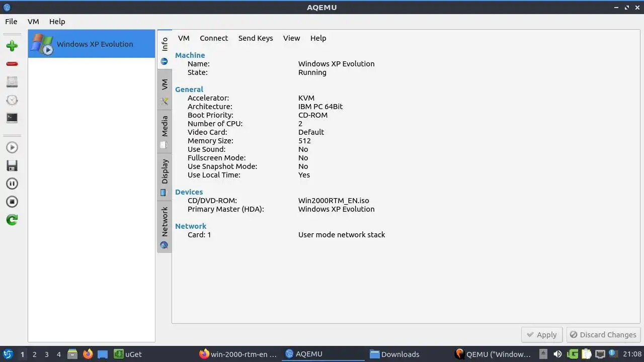This screenshot has height=362, width=644.
Task: Click the Machine section heading
Action: [190, 55]
